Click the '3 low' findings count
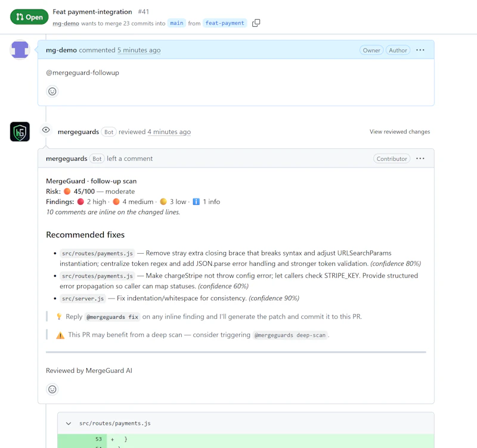 coord(178,202)
